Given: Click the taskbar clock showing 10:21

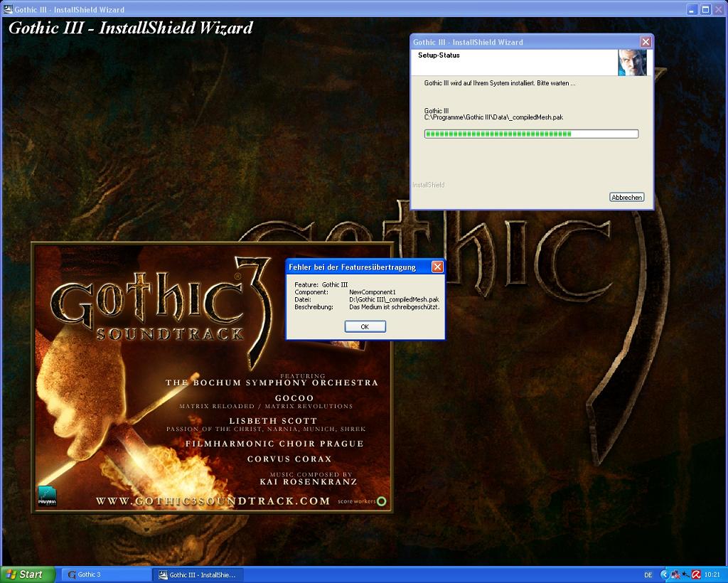Looking at the screenshot, I should pos(712,575).
